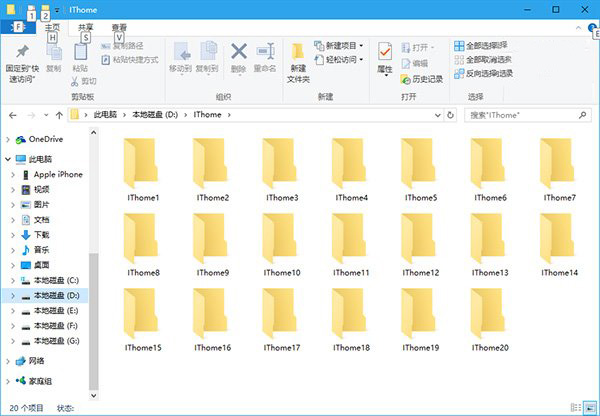The image size is (600, 416).
Task: Click navigation pane scroll down arrow
Action: pyautogui.click(x=94, y=395)
